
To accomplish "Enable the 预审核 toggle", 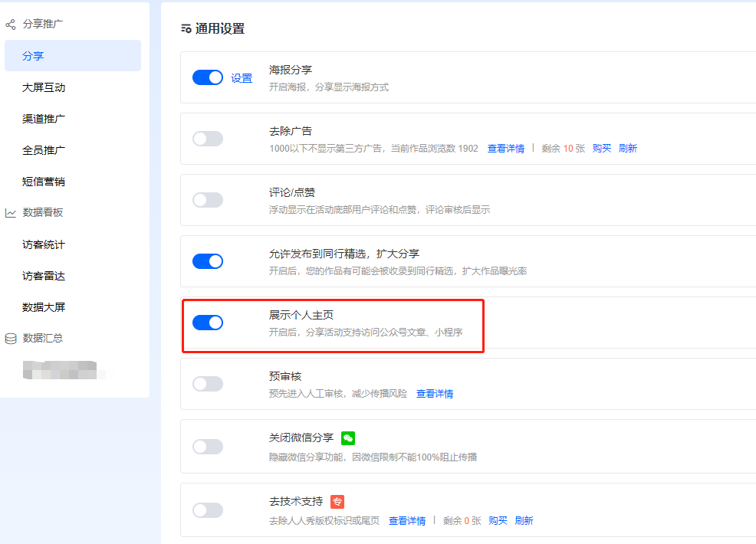I will (208, 384).
